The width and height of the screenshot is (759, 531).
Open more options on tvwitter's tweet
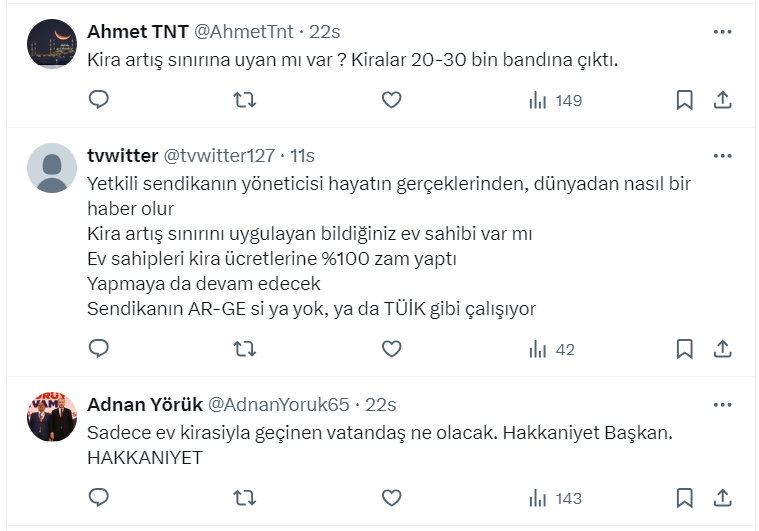click(722, 156)
